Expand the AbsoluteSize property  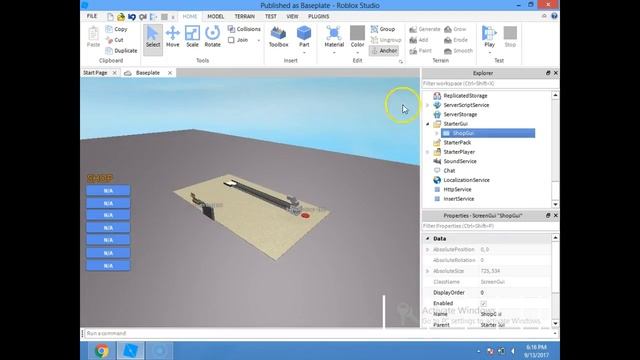click(x=427, y=271)
